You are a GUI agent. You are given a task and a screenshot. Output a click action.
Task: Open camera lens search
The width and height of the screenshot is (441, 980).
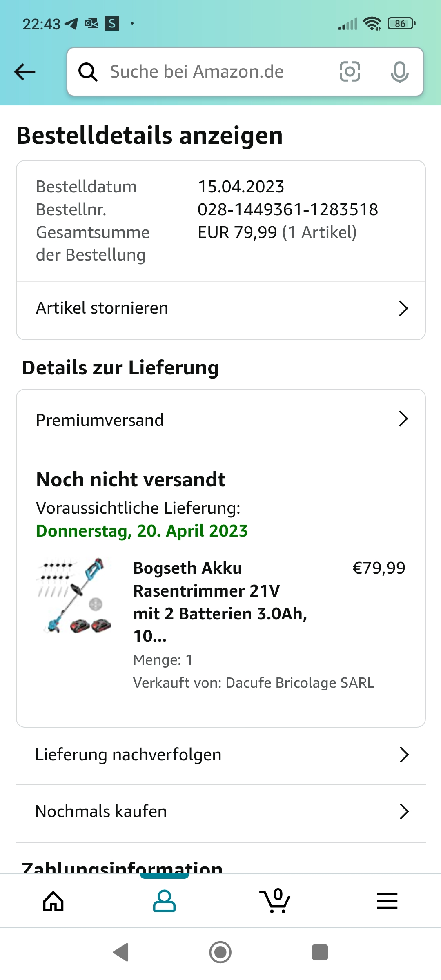pos(350,72)
